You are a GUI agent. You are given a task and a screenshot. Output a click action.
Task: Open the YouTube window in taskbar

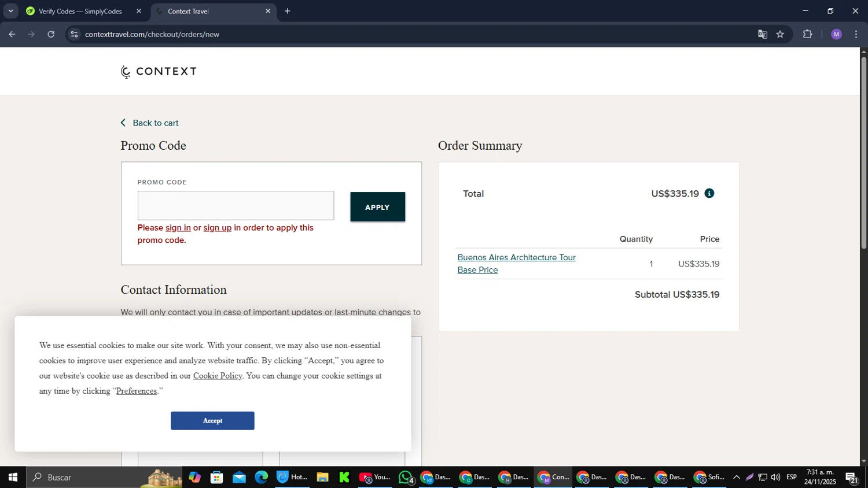[x=375, y=477]
